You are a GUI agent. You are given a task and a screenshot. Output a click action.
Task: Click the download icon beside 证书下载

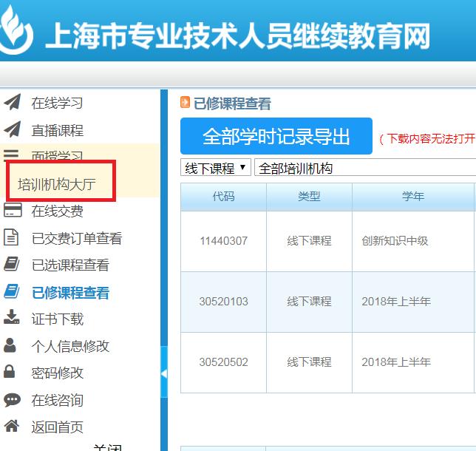tap(12, 317)
